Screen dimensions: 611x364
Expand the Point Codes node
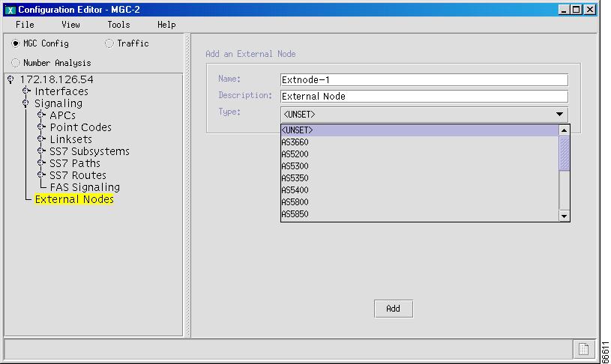coord(41,127)
